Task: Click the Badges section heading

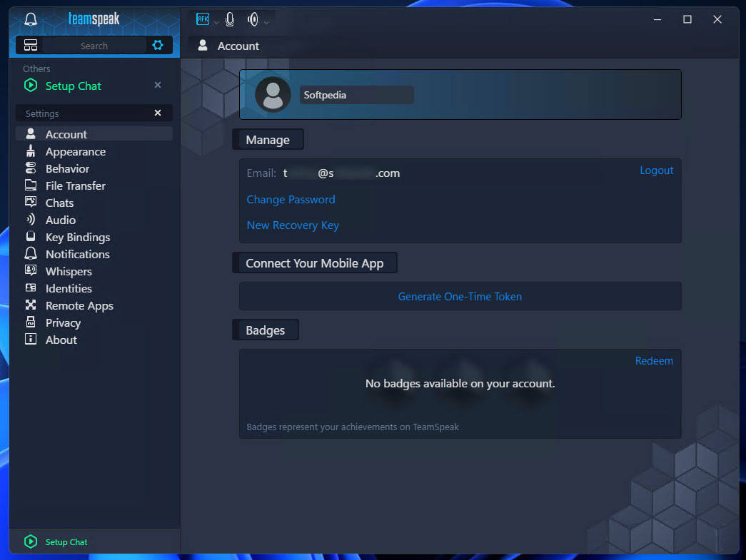Action: click(266, 330)
